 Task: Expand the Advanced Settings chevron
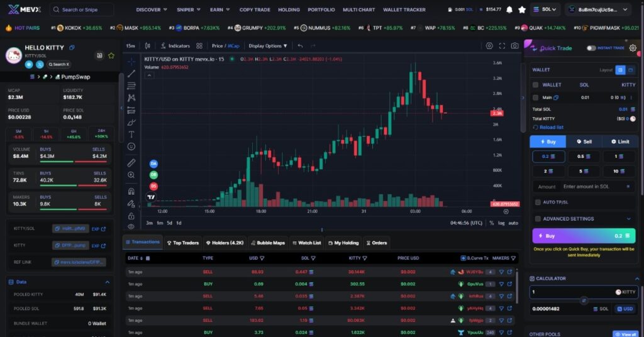(628, 219)
